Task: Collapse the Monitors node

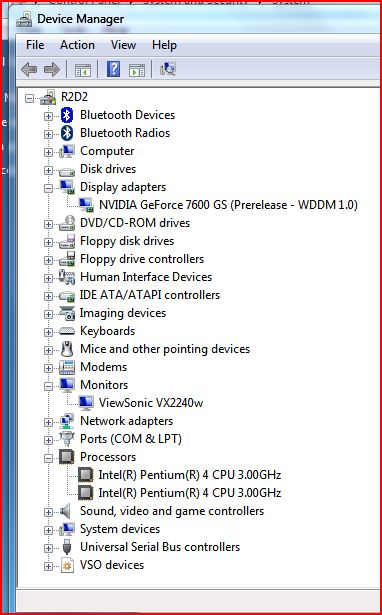Action: click(48, 386)
